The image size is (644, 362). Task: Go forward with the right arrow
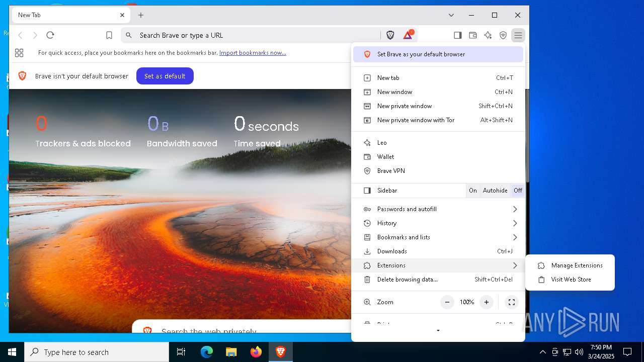[35, 35]
